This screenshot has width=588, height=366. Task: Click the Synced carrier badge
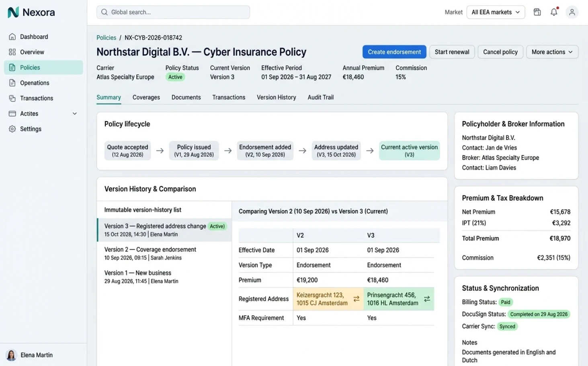pyautogui.click(x=507, y=327)
